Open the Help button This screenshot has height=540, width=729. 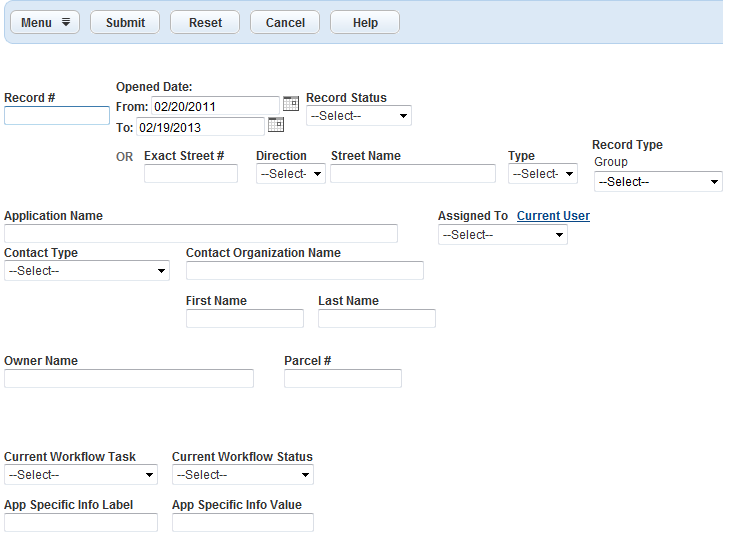click(365, 23)
